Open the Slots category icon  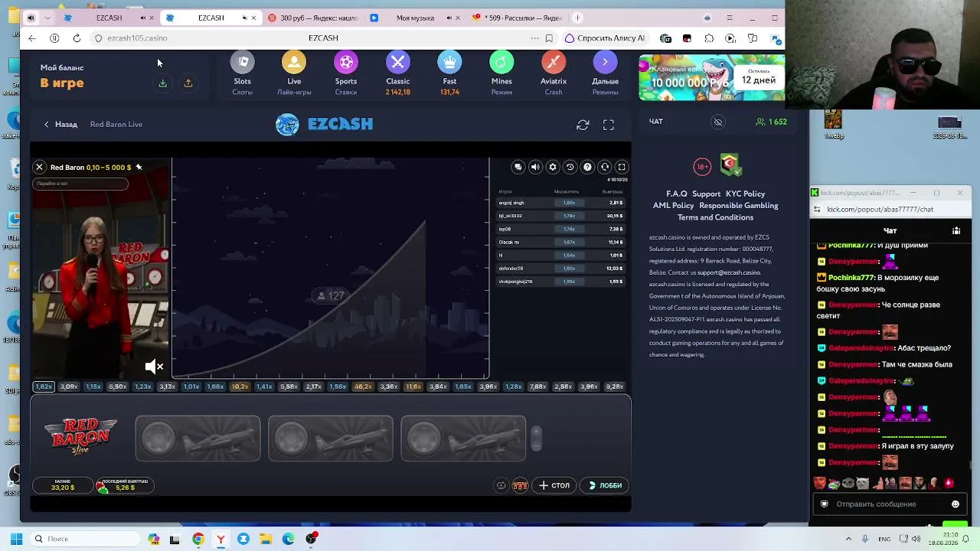(243, 63)
